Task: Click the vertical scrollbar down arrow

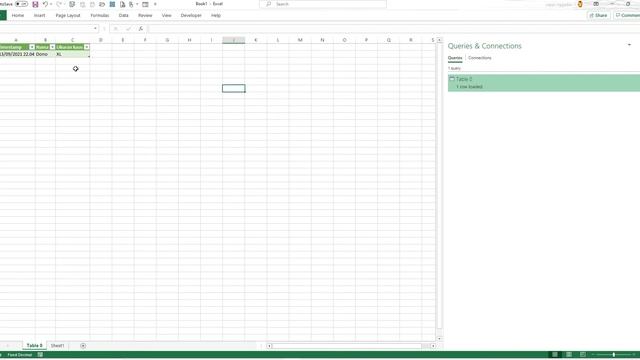Action: [x=440, y=338]
